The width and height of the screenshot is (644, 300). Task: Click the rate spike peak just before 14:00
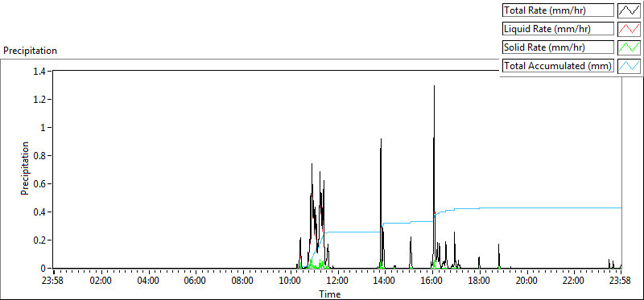(x=381, y=140)
